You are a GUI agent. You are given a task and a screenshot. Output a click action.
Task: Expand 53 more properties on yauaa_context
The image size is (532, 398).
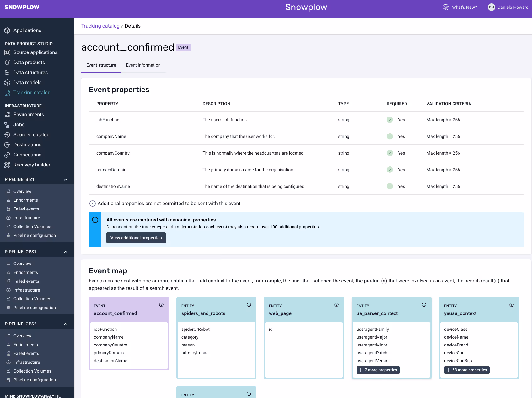pos(467,370)
